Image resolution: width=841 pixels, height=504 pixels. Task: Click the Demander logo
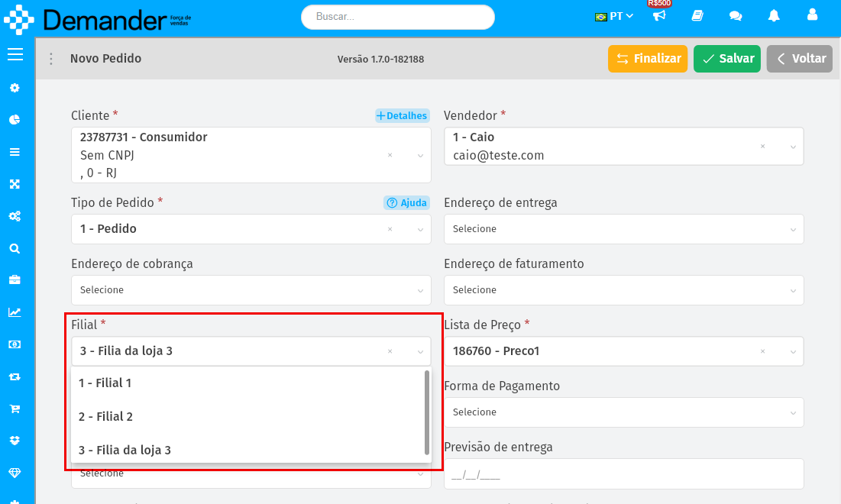[98, 20]
